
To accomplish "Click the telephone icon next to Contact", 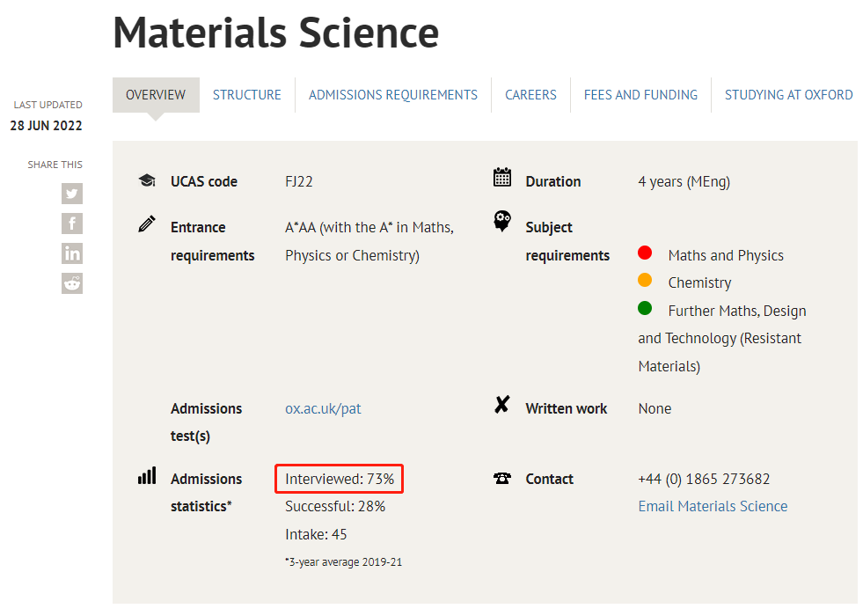I will (x=502, y=479).
